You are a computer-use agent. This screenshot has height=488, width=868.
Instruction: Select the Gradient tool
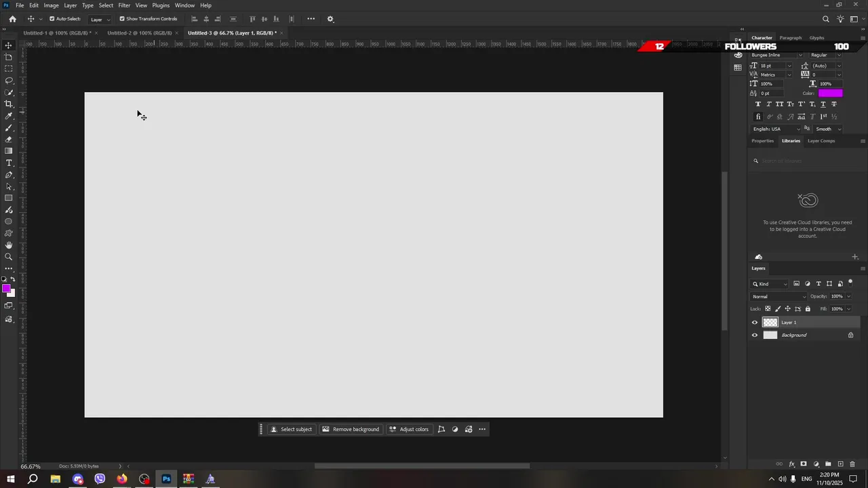[9, 151]
